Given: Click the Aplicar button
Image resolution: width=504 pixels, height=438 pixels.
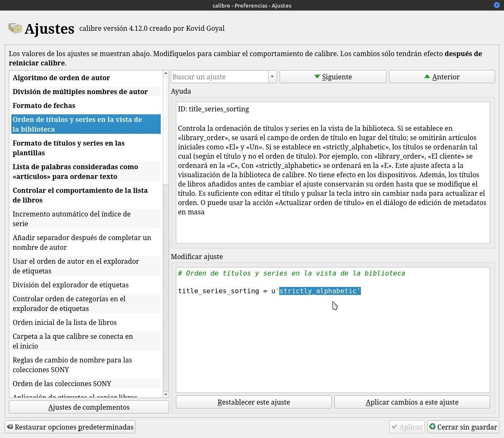Looking at the screenshot, I should [407, 427].
